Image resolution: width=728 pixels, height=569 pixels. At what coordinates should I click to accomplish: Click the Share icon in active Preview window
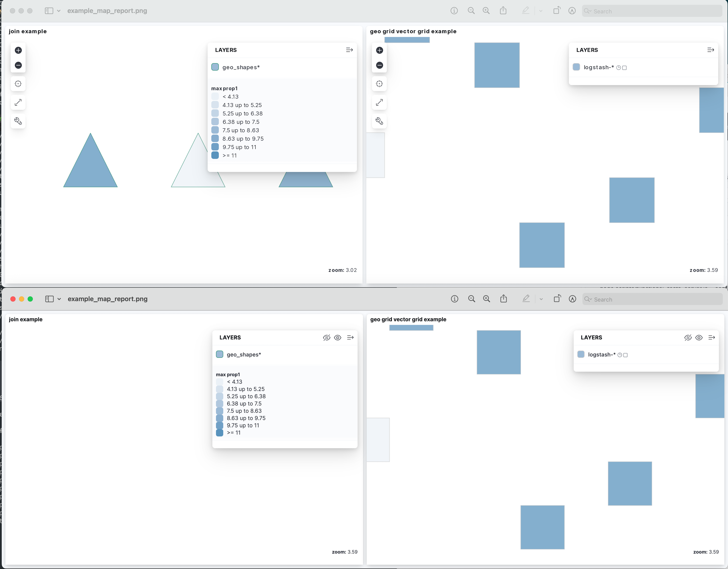tap(503, 299)
